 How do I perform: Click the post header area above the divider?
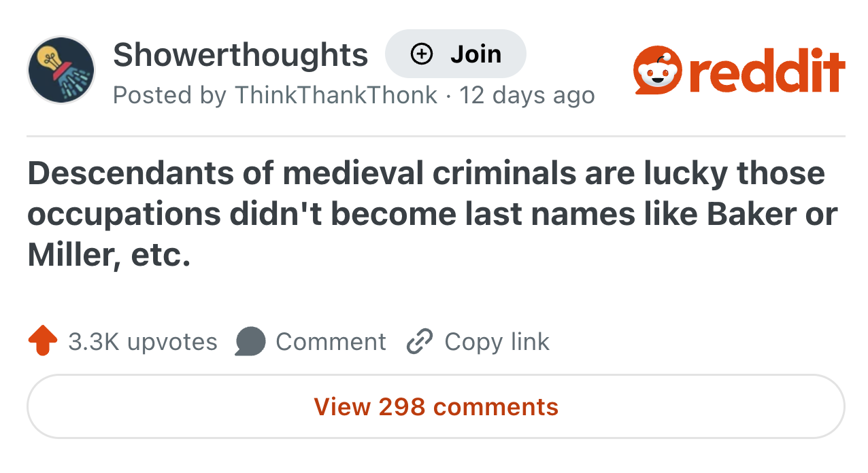[x=434, y=68]
